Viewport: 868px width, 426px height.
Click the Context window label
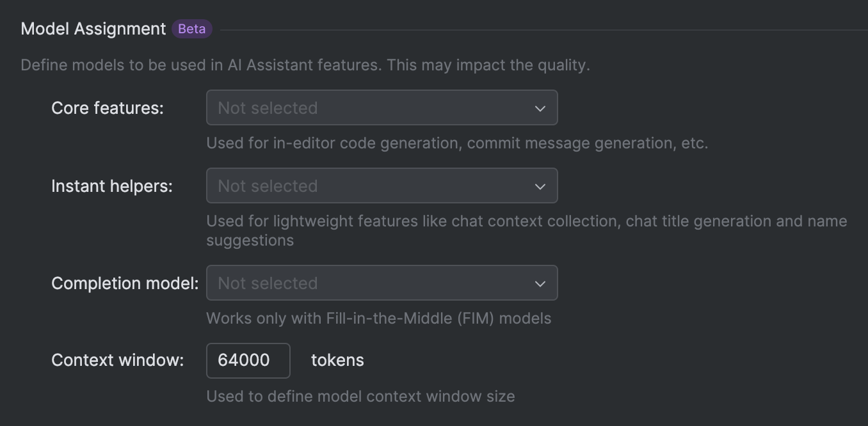[117, 360]
